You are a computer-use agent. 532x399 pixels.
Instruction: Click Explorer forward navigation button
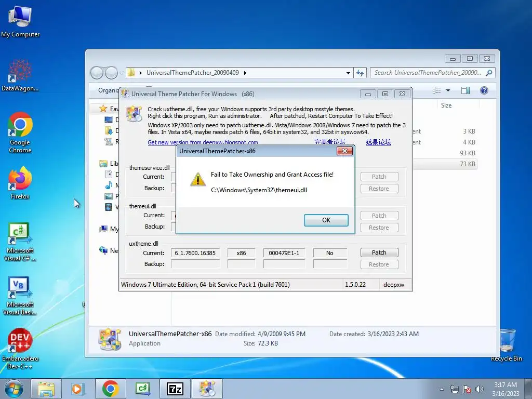pyautogui.click(x=111, y=73)
